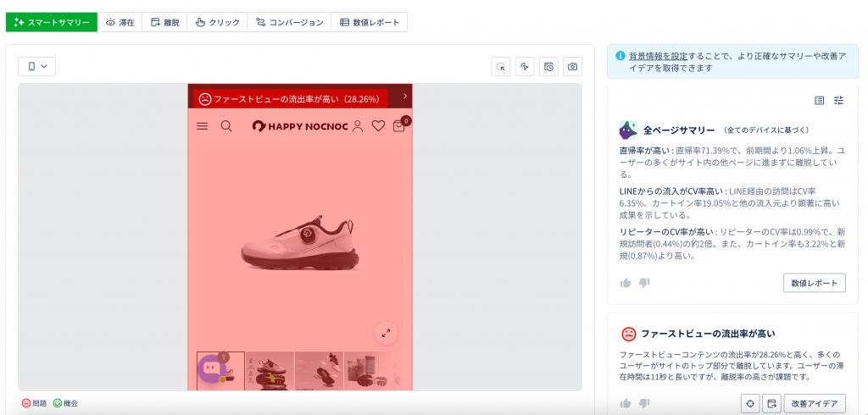Open the purple chat bubble widget

point(211,369)
